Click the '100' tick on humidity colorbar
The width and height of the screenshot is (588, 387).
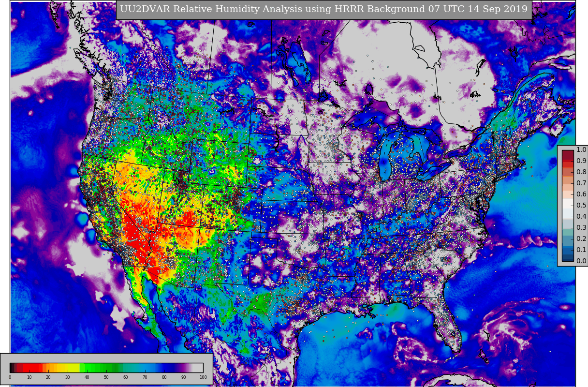pyautogui.click(x=203, y=377)
